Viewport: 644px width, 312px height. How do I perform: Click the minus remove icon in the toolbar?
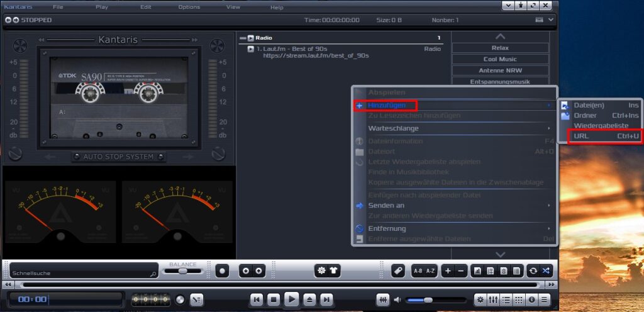click(461, 271)
